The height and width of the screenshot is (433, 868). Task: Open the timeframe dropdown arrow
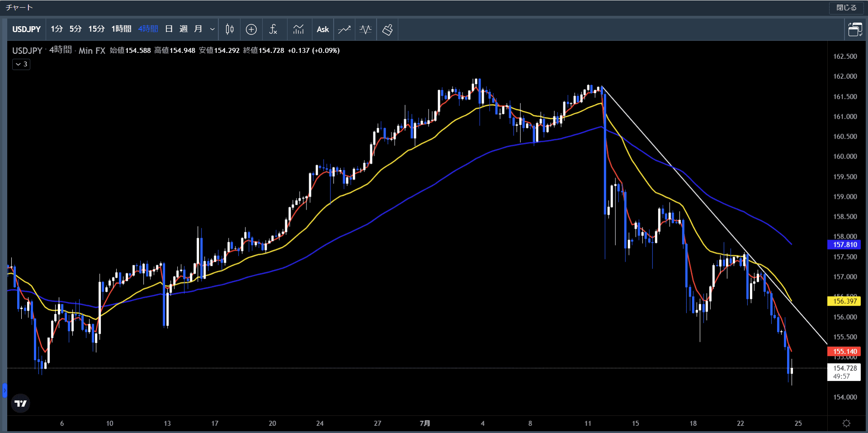pos(212,29)
